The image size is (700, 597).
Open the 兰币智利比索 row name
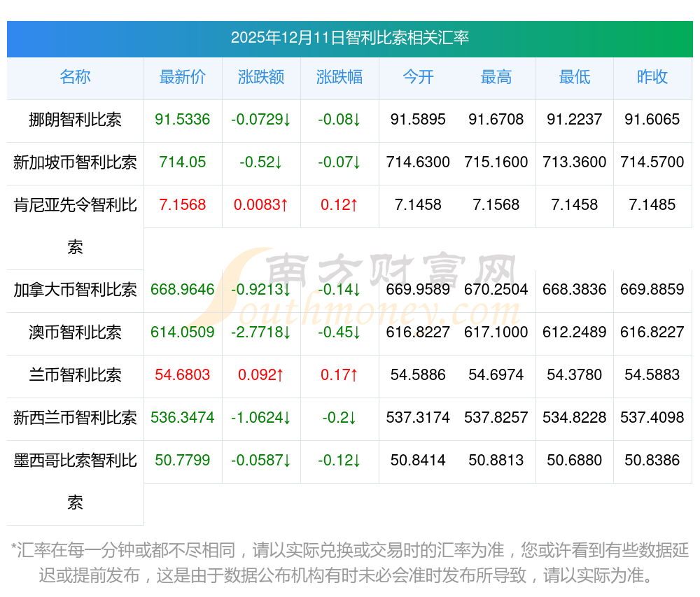[x=75, y=375]
